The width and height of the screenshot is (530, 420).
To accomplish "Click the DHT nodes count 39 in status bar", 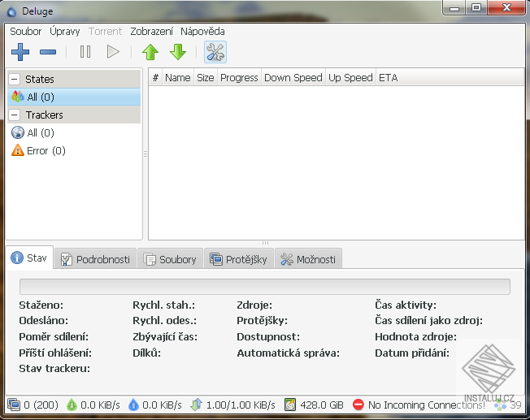I will point(508,405).
